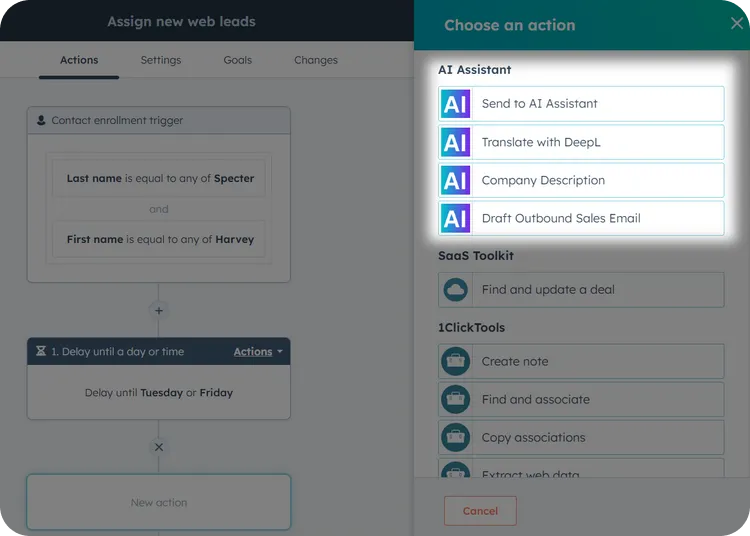Click the AI icon beside Send to AI Assistant
This screenshot has height=536, width=750.
click(455, 104)
